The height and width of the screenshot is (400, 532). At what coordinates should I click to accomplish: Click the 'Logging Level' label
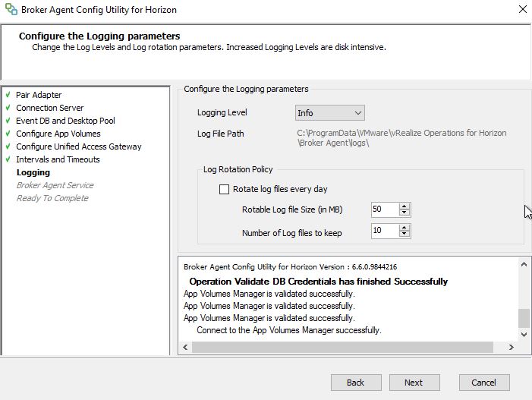click(x=222, y=112)
